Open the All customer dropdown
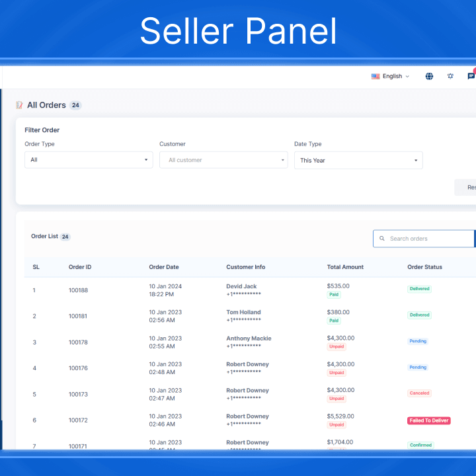476x476 pixels. (x=223, y=160)
